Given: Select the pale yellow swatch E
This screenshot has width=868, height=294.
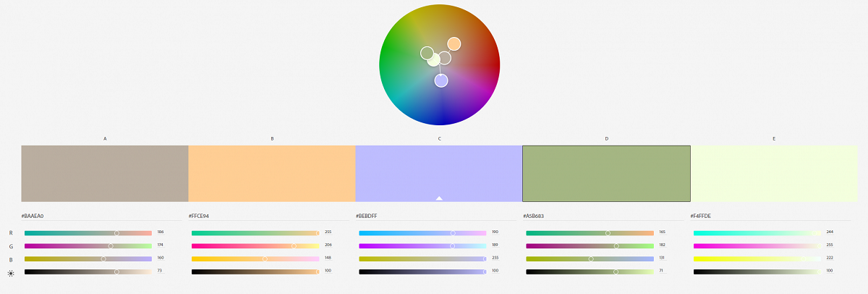Looking at the screenshot, I should pyautogui.click(x=774, y=173).
